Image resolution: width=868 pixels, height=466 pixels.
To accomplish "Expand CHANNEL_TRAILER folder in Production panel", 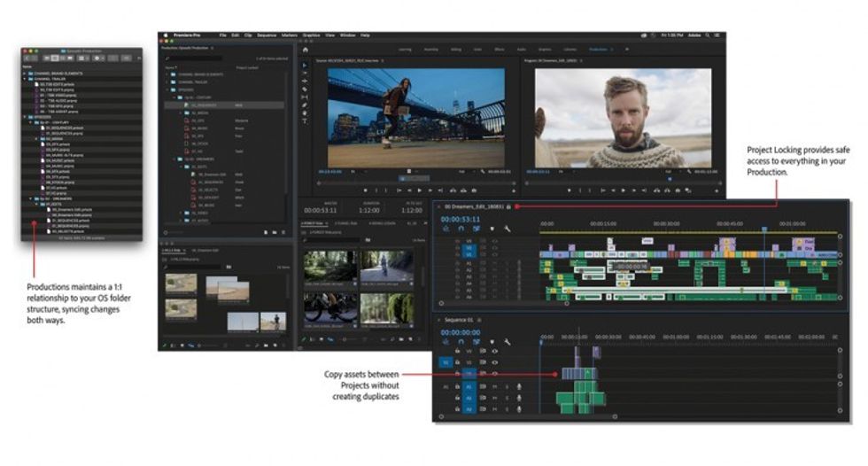I will coord(167,82).
